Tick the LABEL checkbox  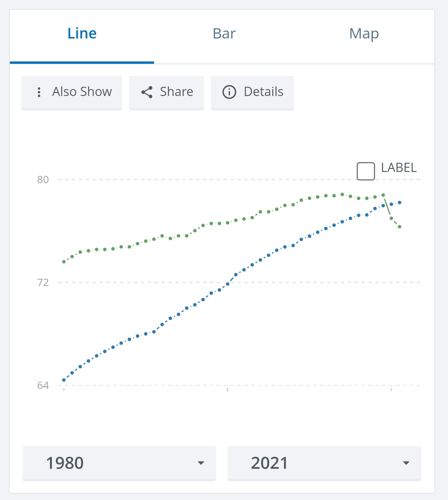click(x=366, y=171)
